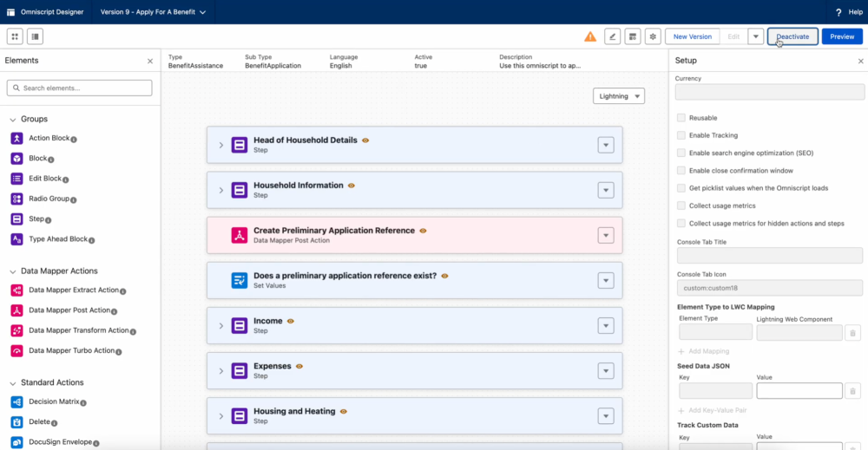
Task: Click the Search elements input field
Action: pos(80,88)
